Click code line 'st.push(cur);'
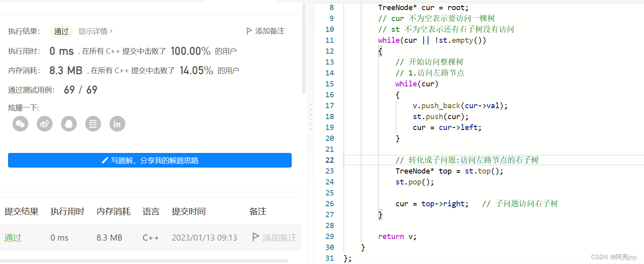 (x=441, y=117)
